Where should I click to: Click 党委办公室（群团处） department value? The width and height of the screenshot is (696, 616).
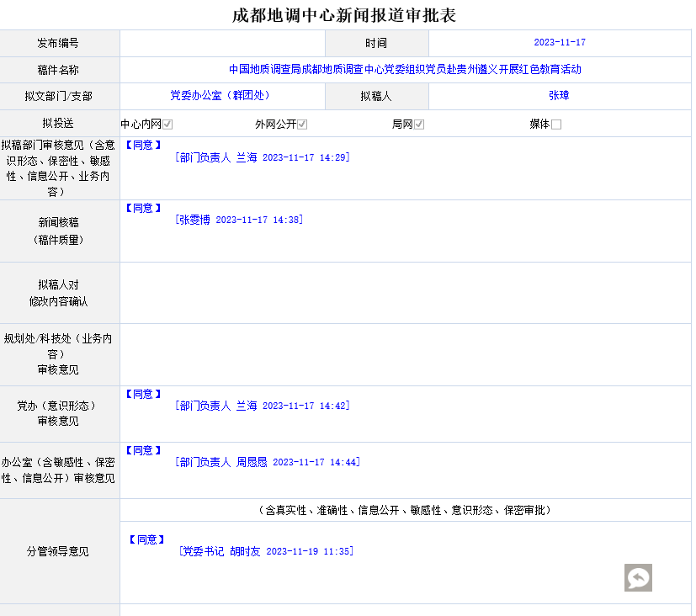(x=220, y=96)
